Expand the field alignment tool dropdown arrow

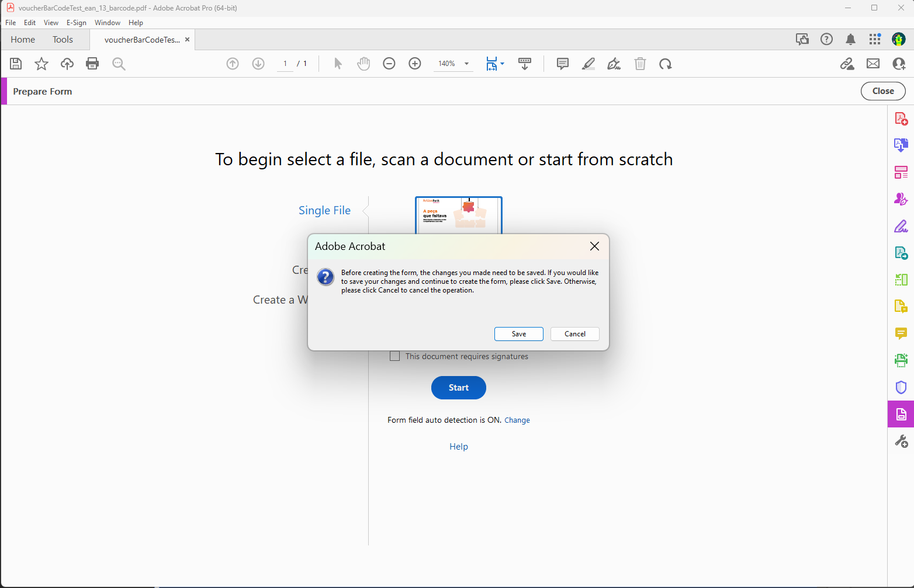503,64
